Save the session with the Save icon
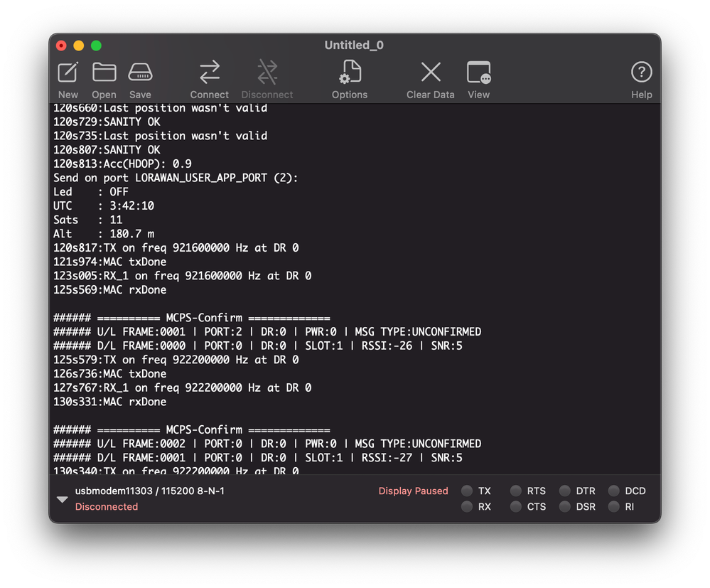 141,80
